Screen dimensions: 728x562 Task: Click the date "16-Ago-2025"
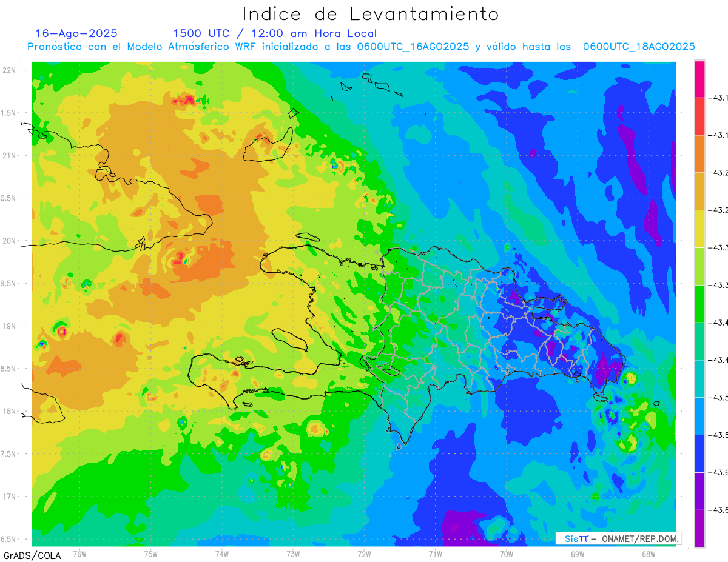point(76,33)
